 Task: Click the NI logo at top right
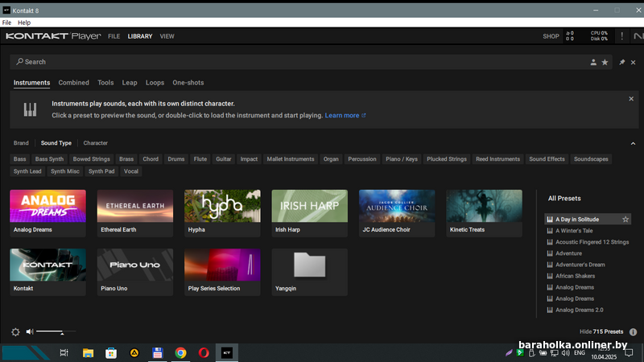tap(638, 36)
